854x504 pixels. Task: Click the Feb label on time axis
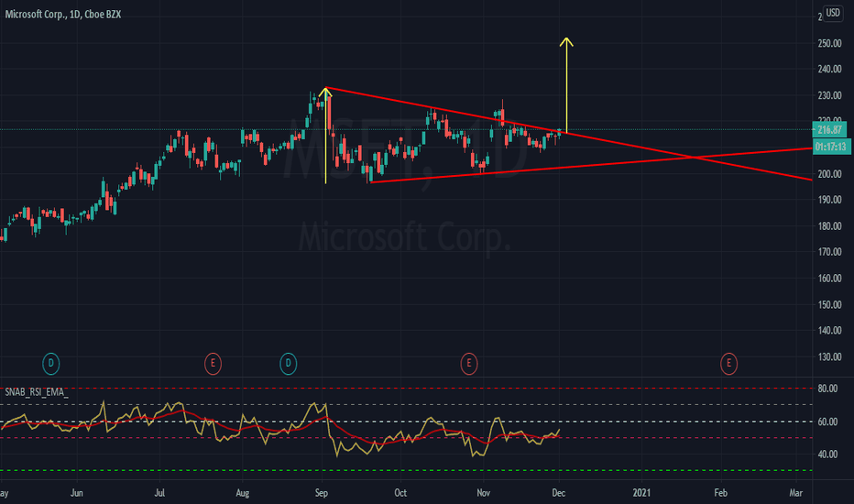pyautogui.click(x=720, y=493)
